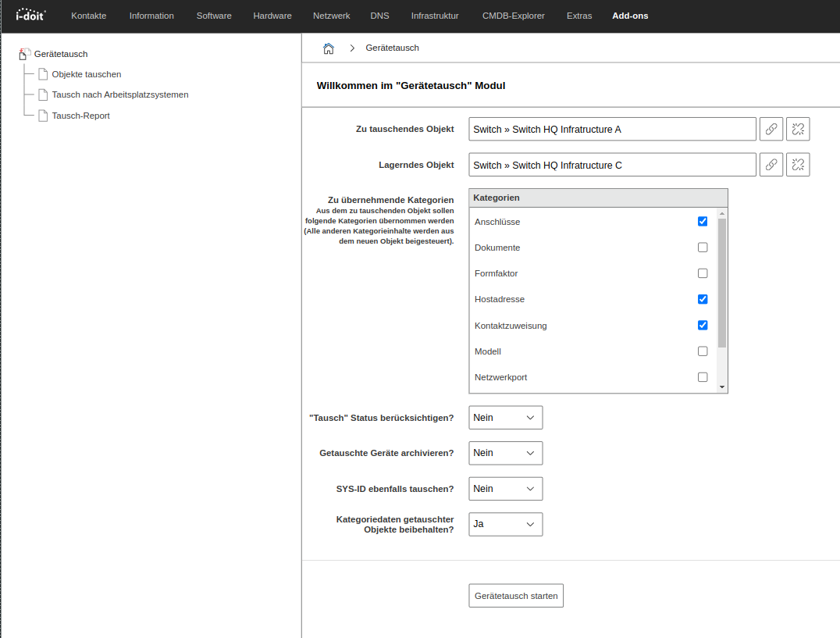Uncheck the Anschlüsse category

[x=703, y=221]
